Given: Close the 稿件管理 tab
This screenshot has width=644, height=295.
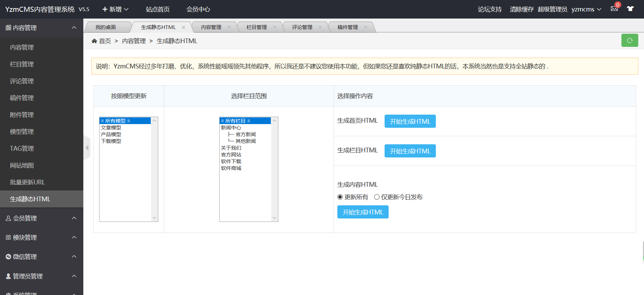Looking at the screenshot, I should point(366,27).
